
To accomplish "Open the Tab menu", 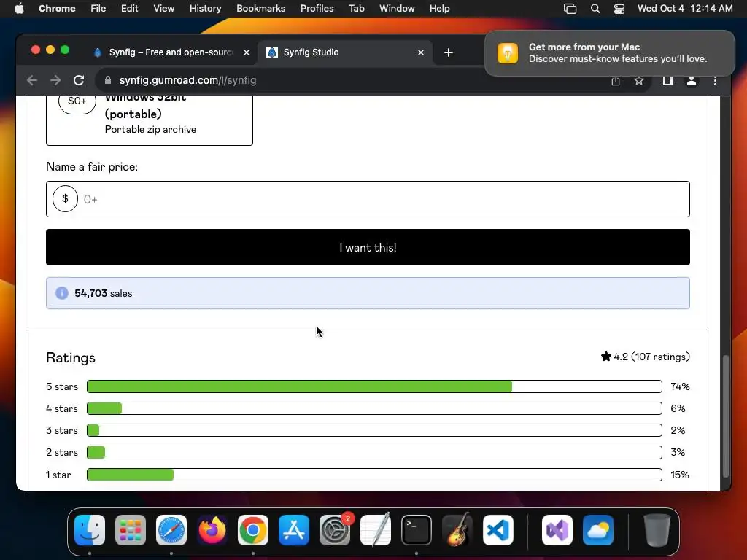I will click(356, 8).
